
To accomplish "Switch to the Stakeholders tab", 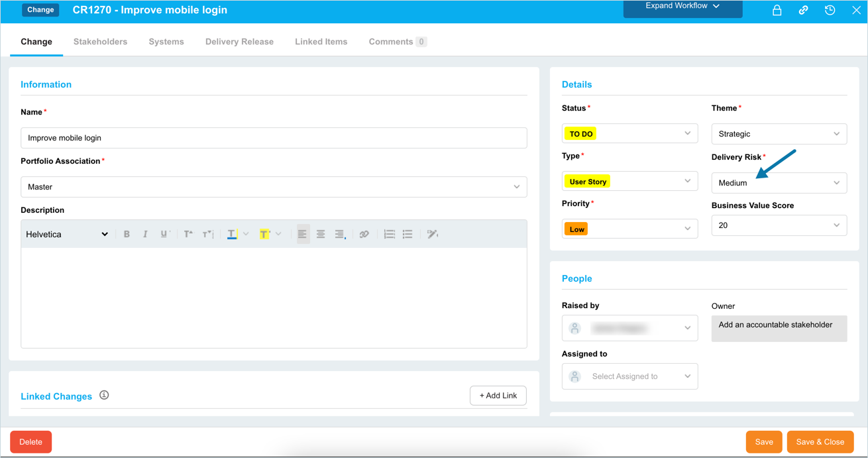I will 100,42.
